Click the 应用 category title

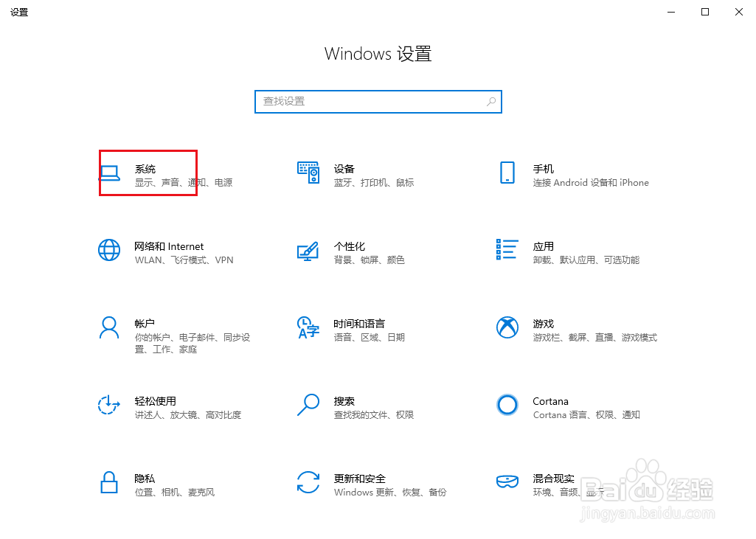(x=544, y=246)
